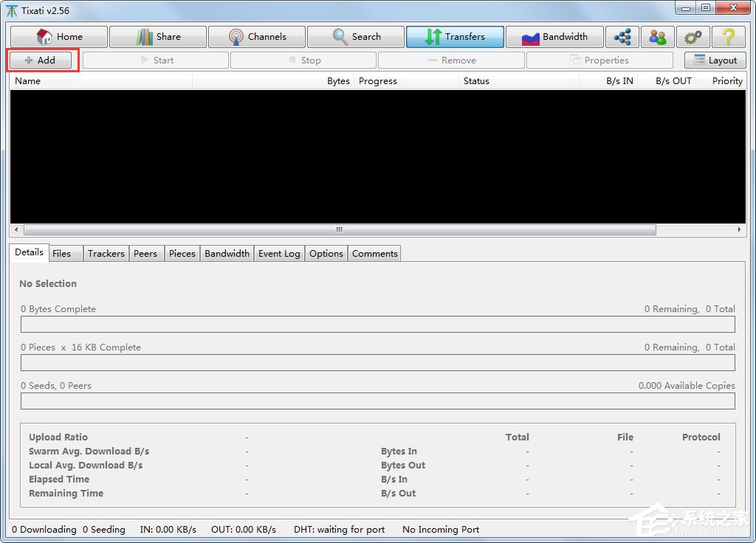Open the DHT network nodes icon
756x543 pixels.
point(622,37)
